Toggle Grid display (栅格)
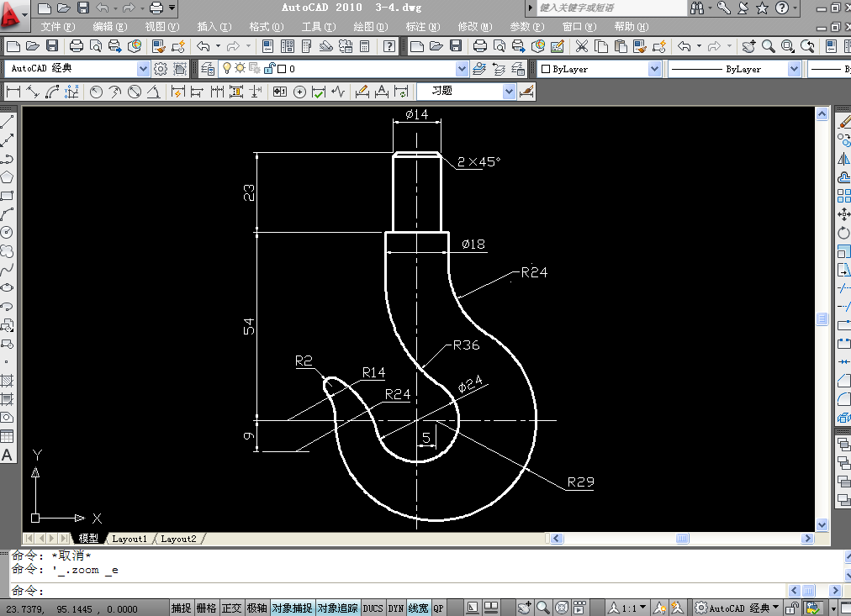The image size is (851, 616). coord(206,608)
